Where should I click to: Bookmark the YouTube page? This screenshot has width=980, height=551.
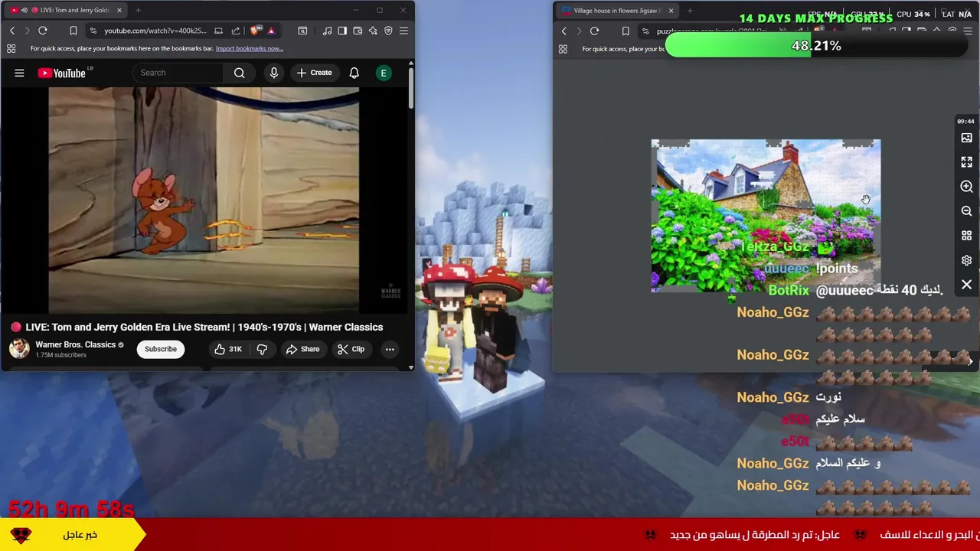[x=73, y=31]
